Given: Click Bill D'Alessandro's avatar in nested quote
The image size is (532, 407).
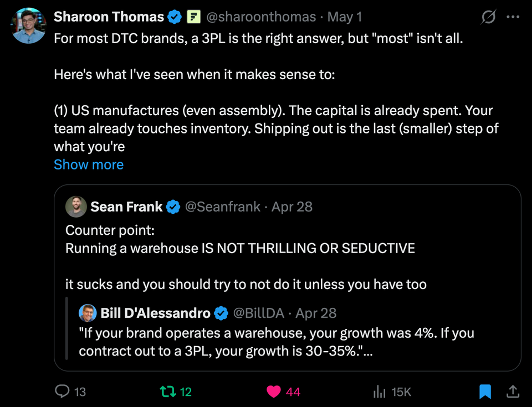Looking at the screenshot, I should (88, 313).
